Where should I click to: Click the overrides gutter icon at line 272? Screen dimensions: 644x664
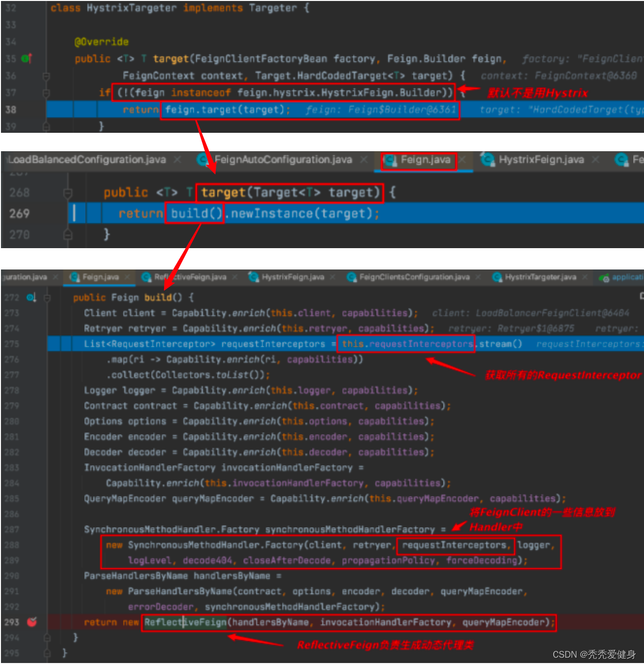(31, 298)
